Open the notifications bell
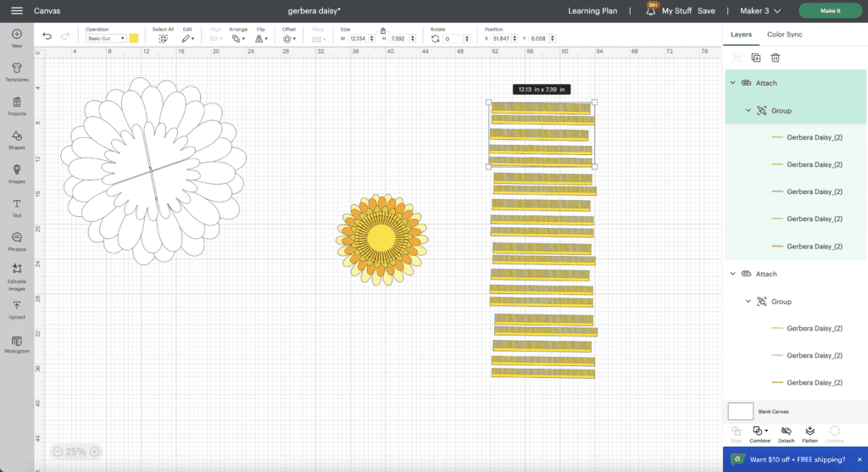Viewport: 868px width, 472px height. 651,10
